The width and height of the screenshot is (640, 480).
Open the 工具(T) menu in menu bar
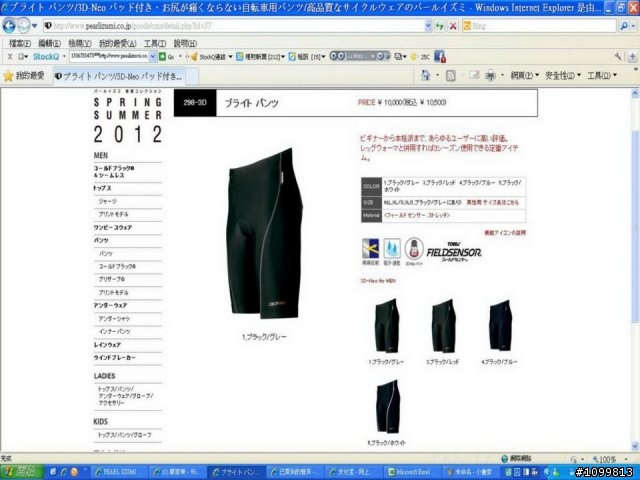[x=155, y=43]
